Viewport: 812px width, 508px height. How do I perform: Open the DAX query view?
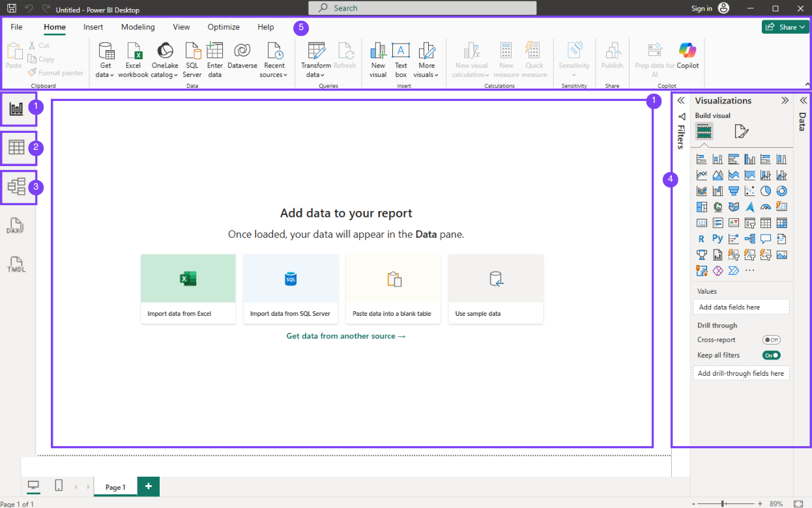coord(16,226)
